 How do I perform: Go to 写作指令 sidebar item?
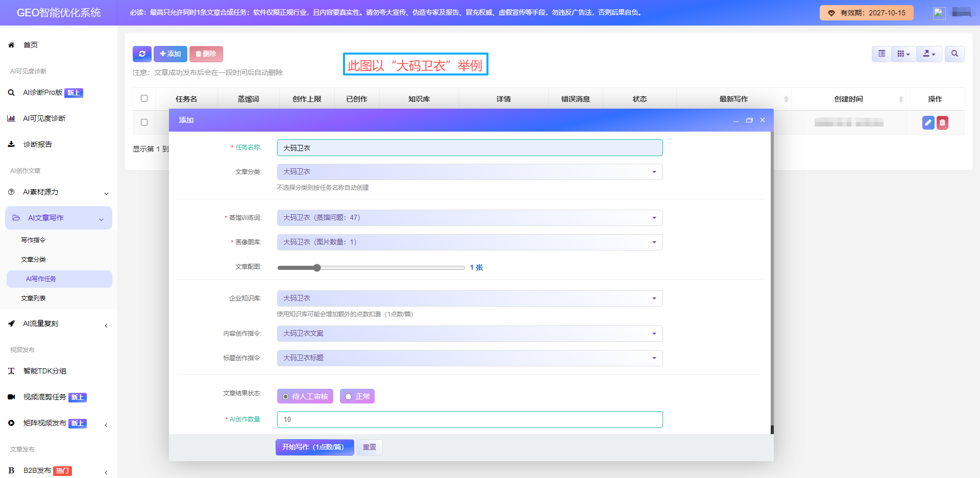[33, 240]
